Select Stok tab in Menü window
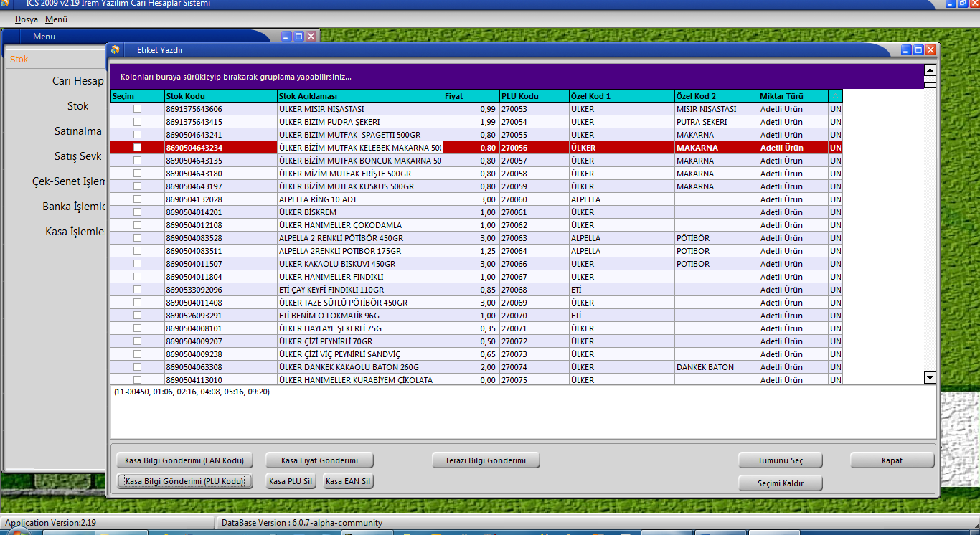This screenshot has height=535, width=980. pyautogui.click(x=19, y=59)
